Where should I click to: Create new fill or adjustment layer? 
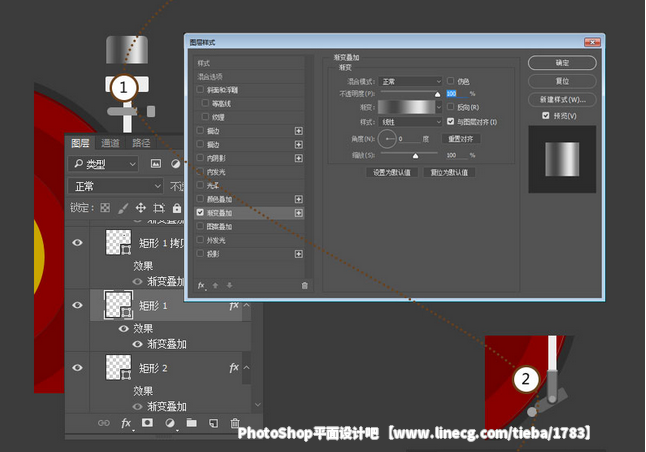(x=170, y=423)
